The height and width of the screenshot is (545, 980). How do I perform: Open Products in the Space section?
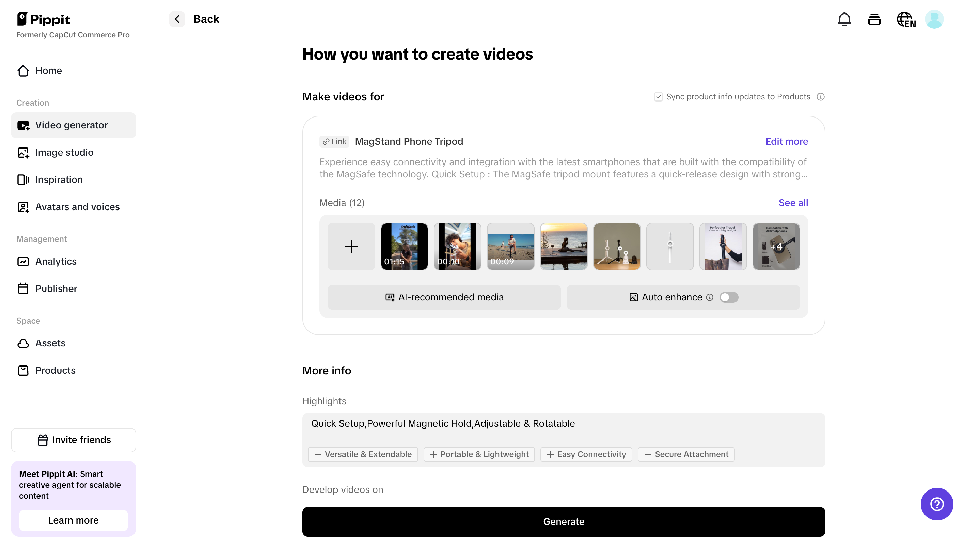[x=56, y=370]
